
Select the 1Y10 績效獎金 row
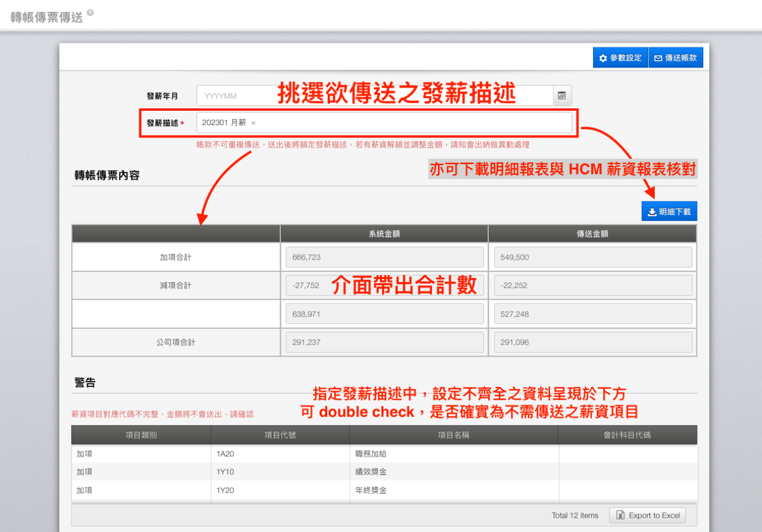point(384,472)
